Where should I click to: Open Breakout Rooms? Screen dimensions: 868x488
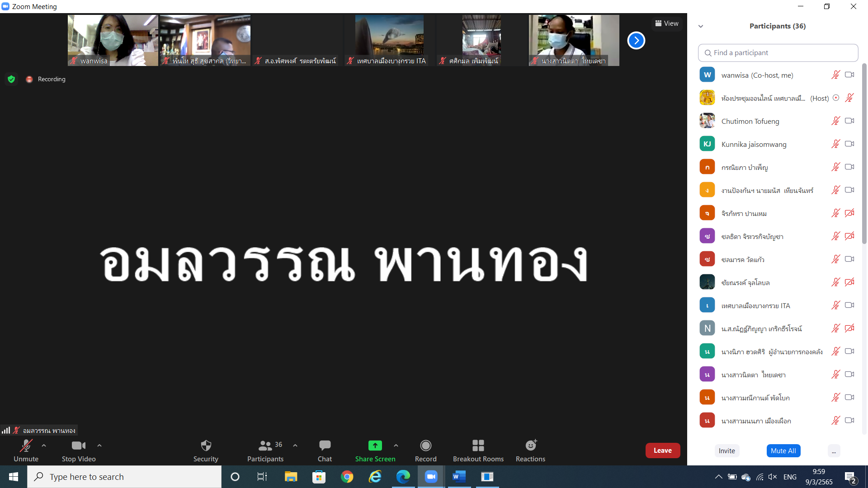click(x=478, y=450)
